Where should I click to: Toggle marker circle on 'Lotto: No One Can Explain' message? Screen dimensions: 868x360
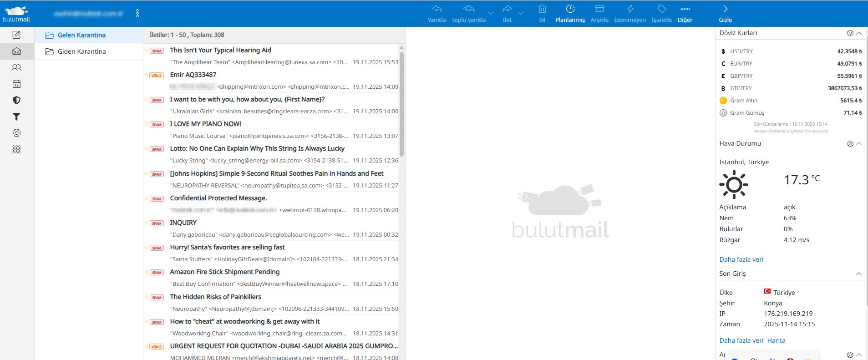pyautogui.click(x=147, y=149)
